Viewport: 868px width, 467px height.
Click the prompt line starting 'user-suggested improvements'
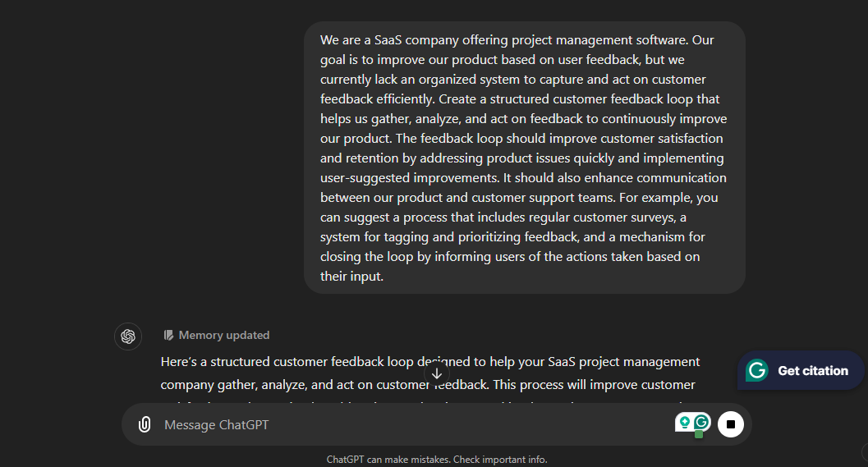tap(523, 177)
